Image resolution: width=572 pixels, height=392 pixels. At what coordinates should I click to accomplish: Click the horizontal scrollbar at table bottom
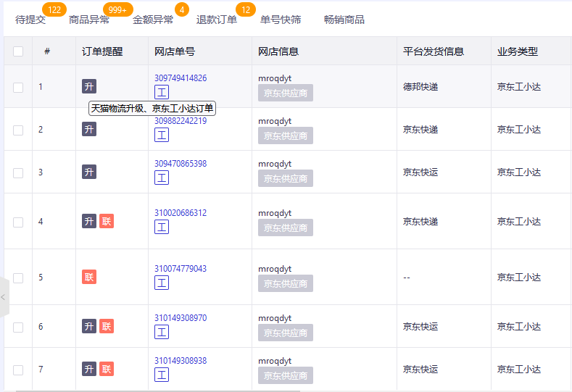157,391
